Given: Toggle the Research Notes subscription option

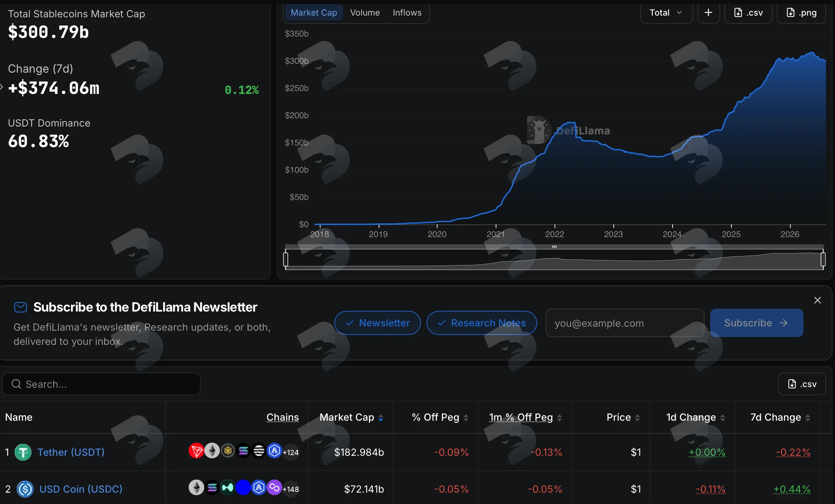Looking at the screenshot, I should tap(481, 323).
